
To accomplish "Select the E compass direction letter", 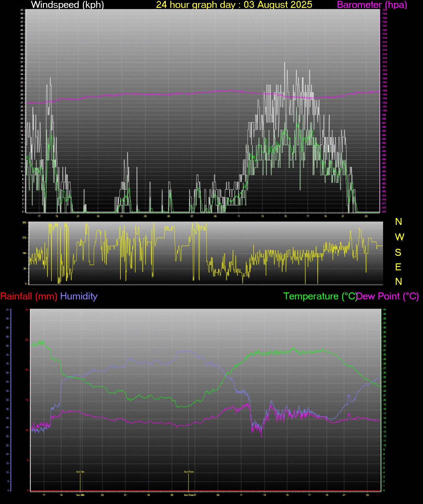I will pos(398,267).
